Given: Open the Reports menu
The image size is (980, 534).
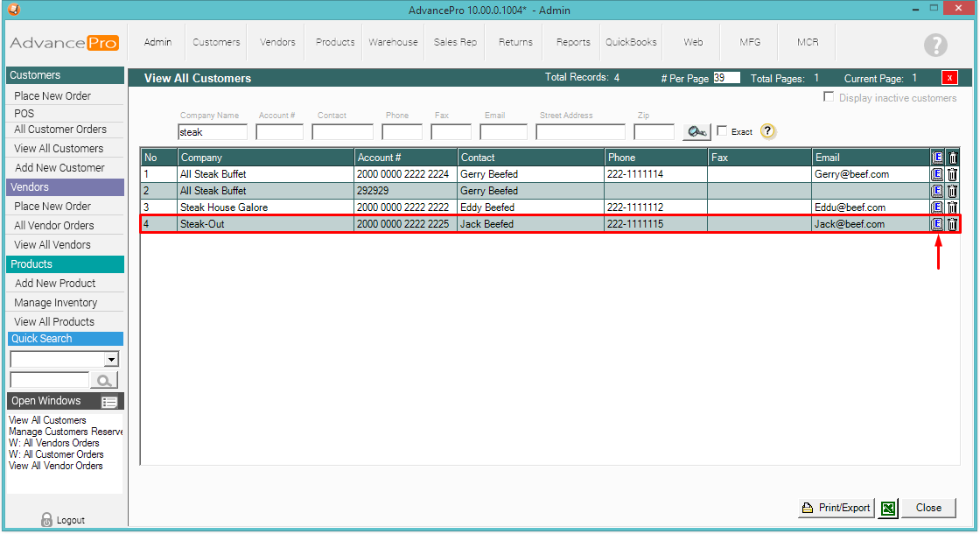Looking at the screenshot, I should point(573,42).
